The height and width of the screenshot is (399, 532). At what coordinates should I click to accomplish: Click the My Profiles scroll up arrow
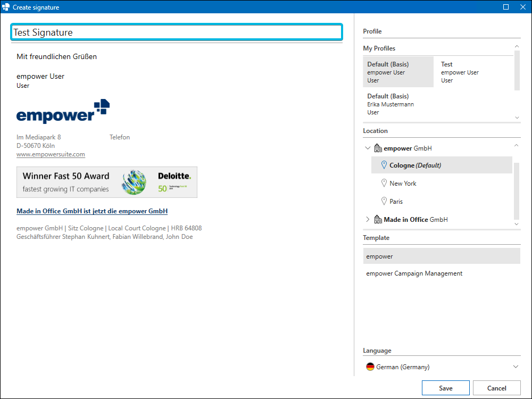[517, 46]
